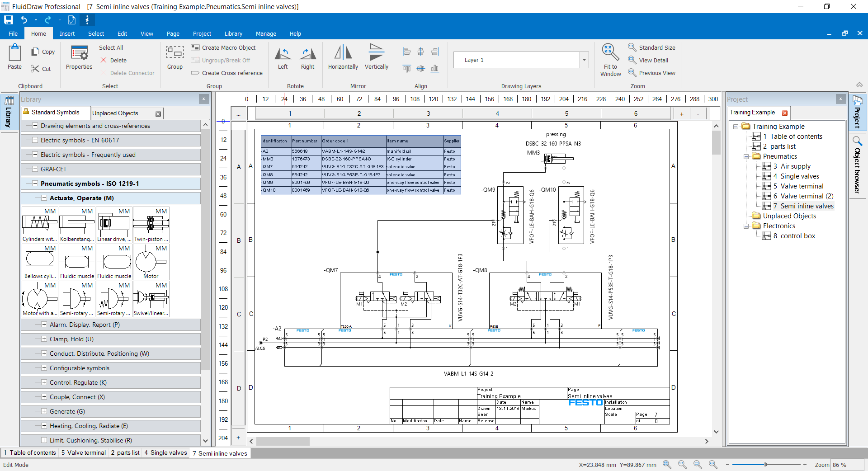The image size is (868, 471).
Task: Click the plus end of zoom slider
Action: pyautogui.click(x=805, y=465)
